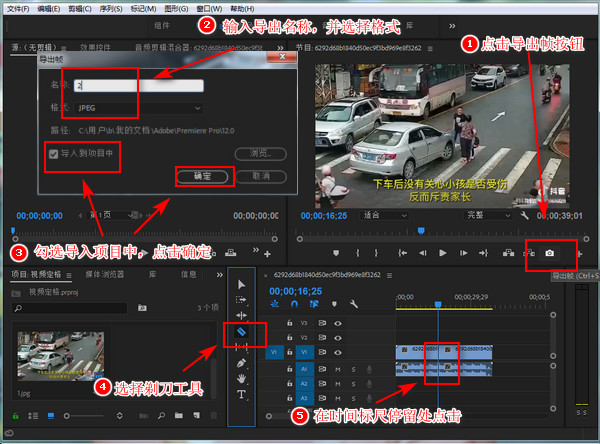This screenshot has width=600, height=444.
Task: Select the Slip tool
Action: coord(241,347)
